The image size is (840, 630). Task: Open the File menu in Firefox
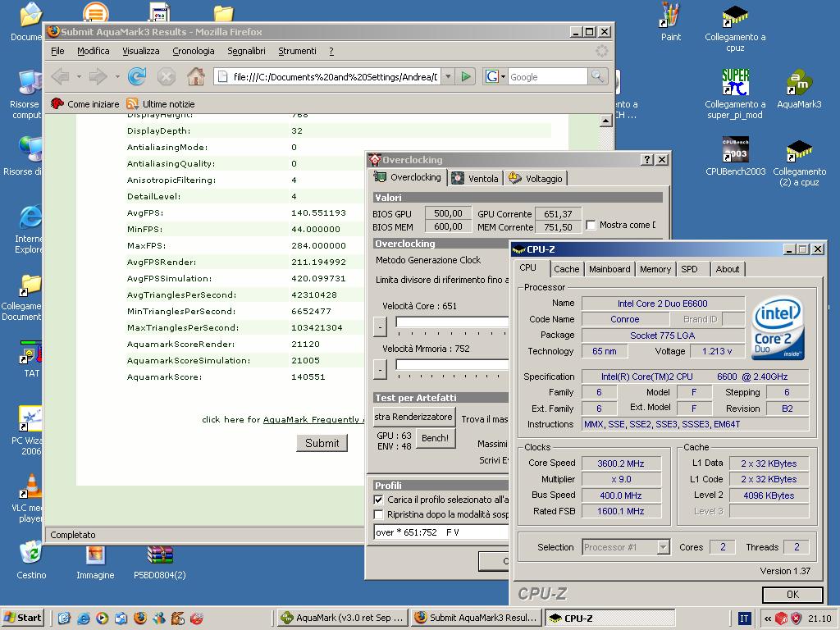pyautogui.click(x=57, y=51)
